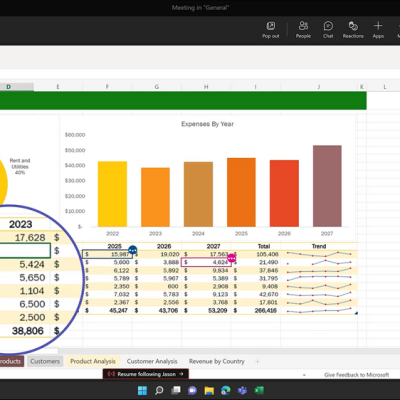
Task: Open the Reactions menu
Action: click(x=353, y=30)
